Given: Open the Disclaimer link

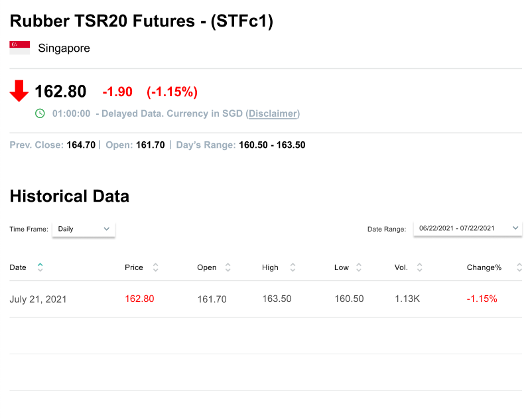Looking at the screenshot, I should point(273,113).
